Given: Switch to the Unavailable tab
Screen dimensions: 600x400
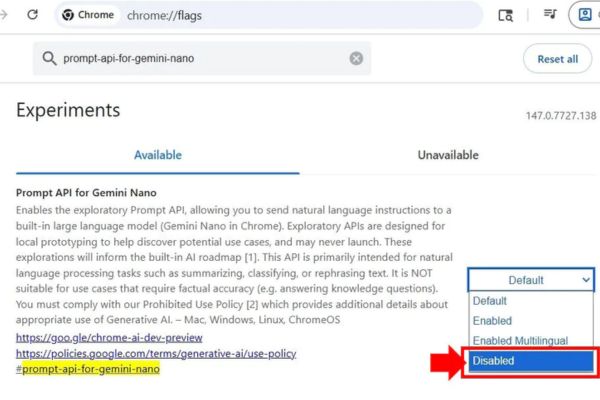Looking at the screenshot, I should (448, 155).
